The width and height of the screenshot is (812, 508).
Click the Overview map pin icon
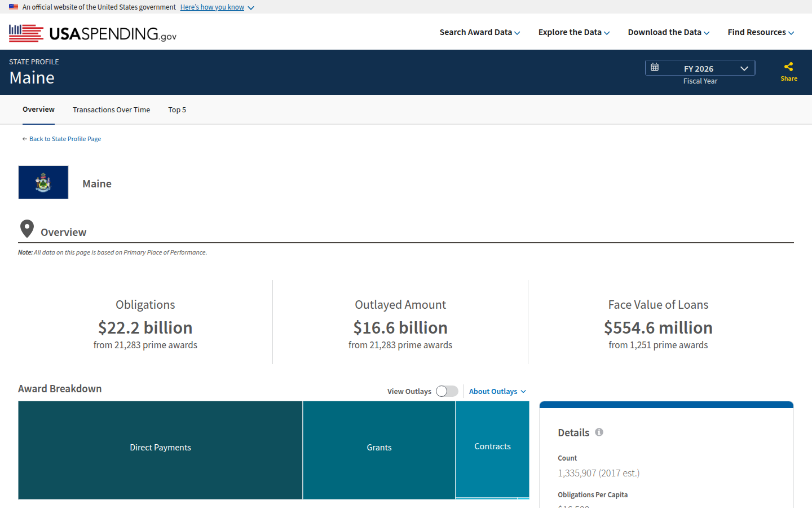(27, 229)
